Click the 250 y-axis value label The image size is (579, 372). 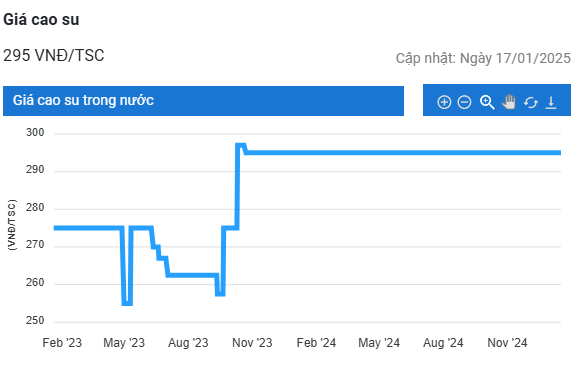tap(35, 320)
